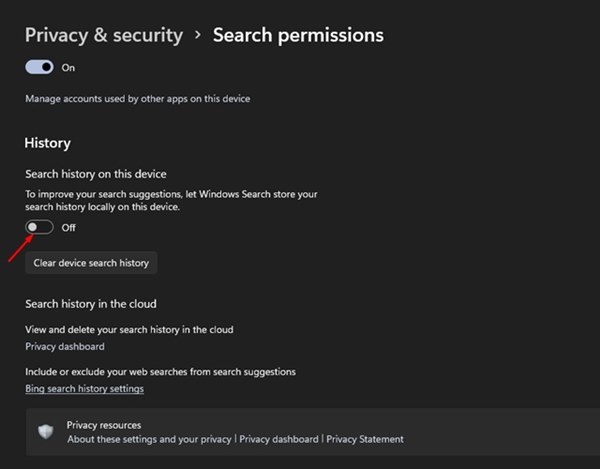Turn off the top toggle showing On

pos(39,67)
